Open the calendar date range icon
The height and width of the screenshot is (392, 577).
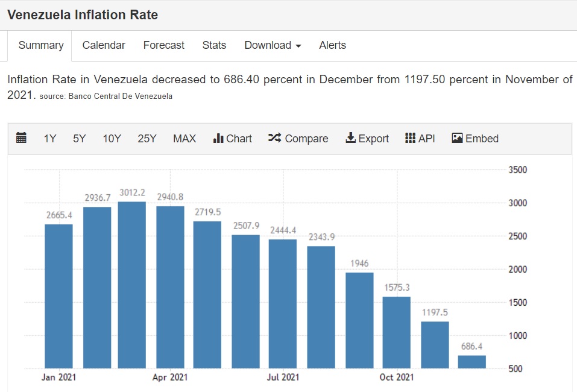[x=21, y=138]
